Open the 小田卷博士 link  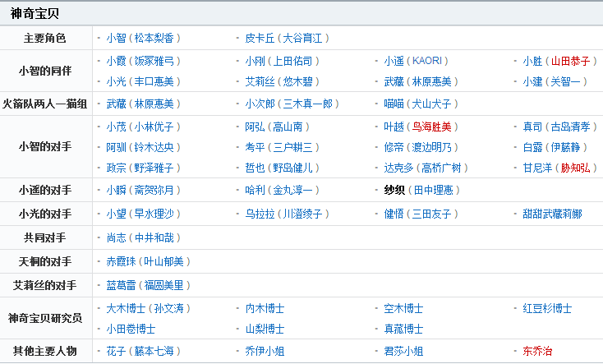[131, 329]
